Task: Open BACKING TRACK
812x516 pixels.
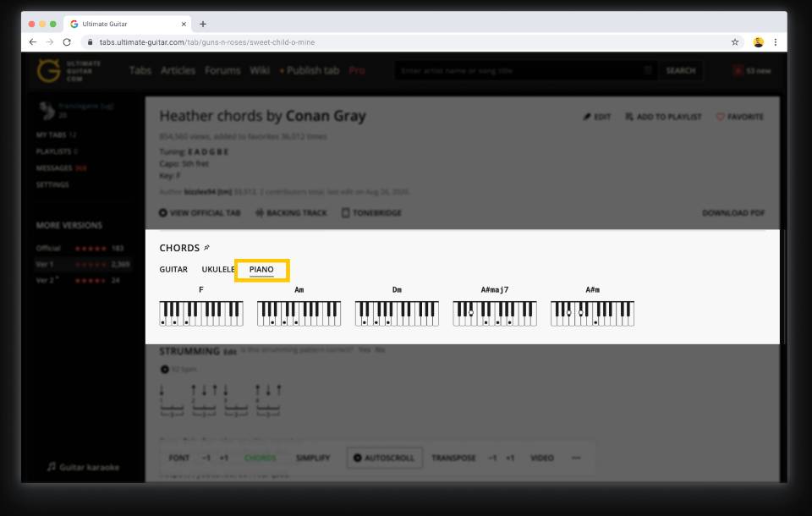Action: pyautogui.click(x=291, y=213)
